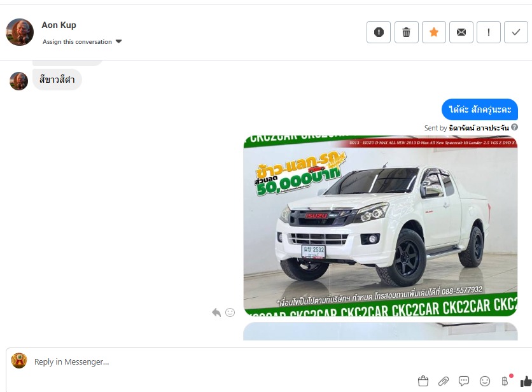The height and width of the screenshot is (392, 532).
Task: Click the sender avatar beside สีขาวสีดำ
Action: click(x=18, y=81)
